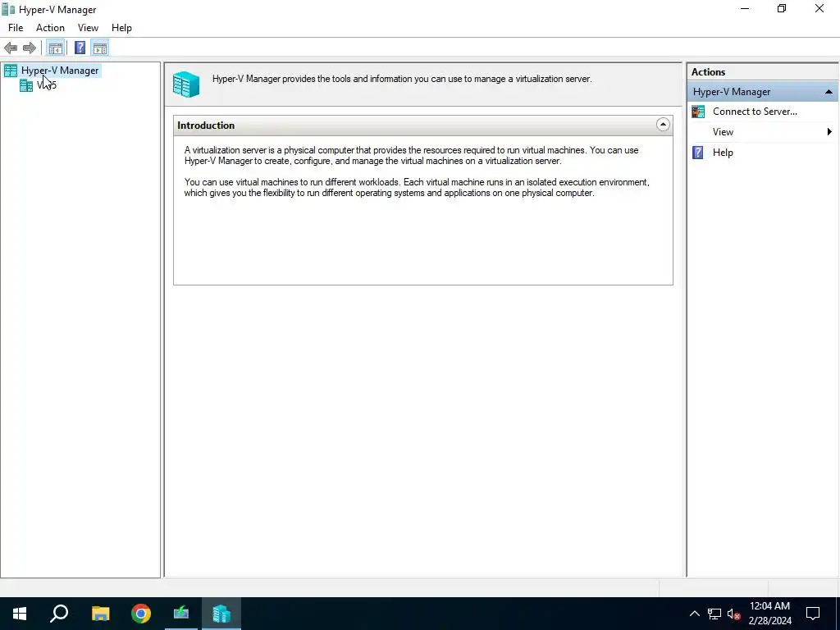This screenshot has width=840, height=630.
Task: Toggle the Show/Hide Action Pane toolbar icon
Action: [100, 48]
